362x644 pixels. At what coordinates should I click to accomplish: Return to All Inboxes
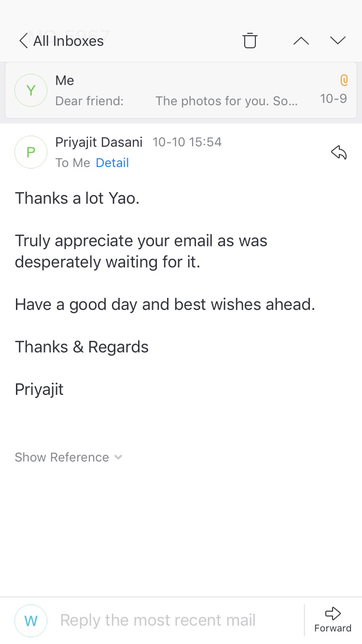68,41
